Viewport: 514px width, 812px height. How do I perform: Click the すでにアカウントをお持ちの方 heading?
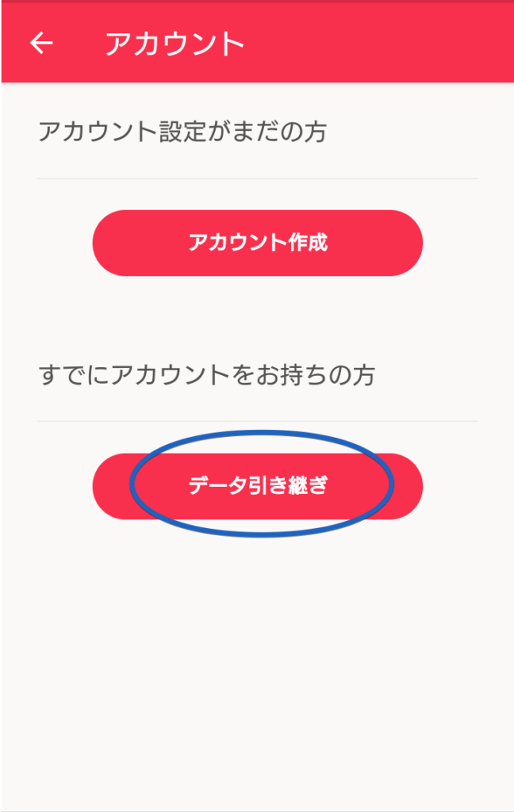click(206, 374)
